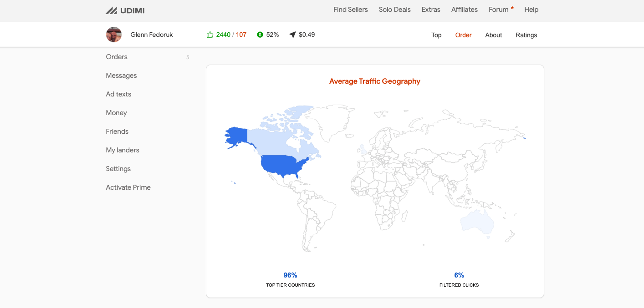The height and width of the screenshot is (308, 644).
Task: Open Orders in the sidebar
Action: [x=117, y=57]
